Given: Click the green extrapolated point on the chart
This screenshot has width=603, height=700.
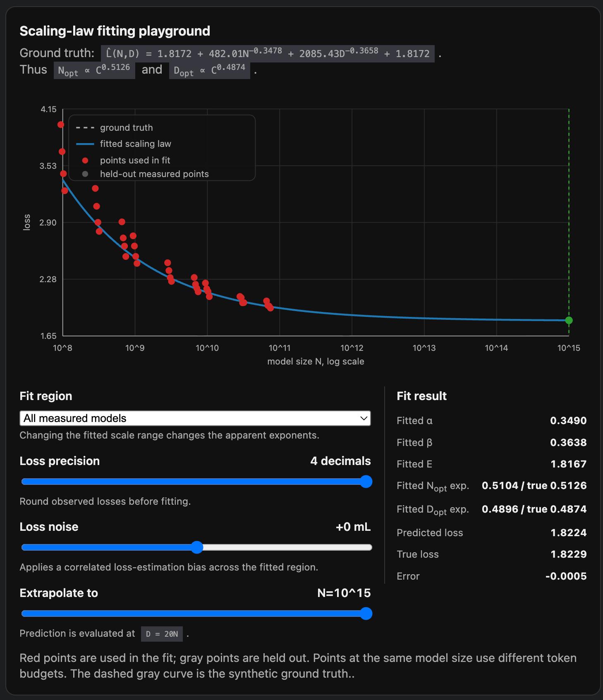Looking at the screenshot, I should point(569,320).
